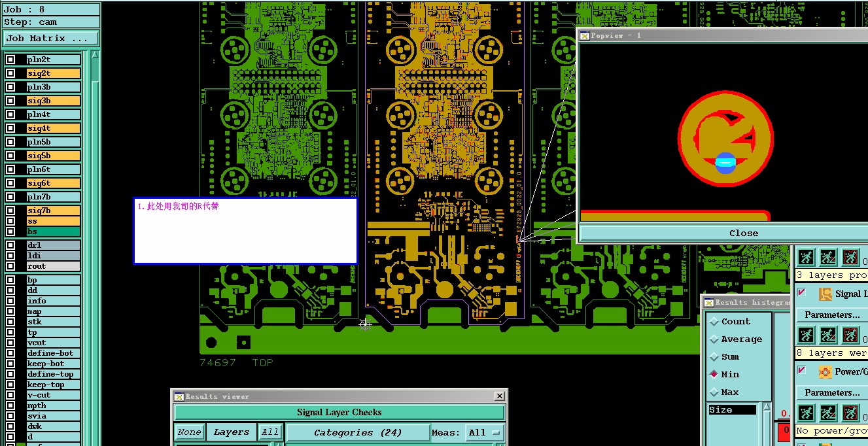The image size is (868, 446).
Task: Select layer pln5b in layer list
Action: coord(54,142)
